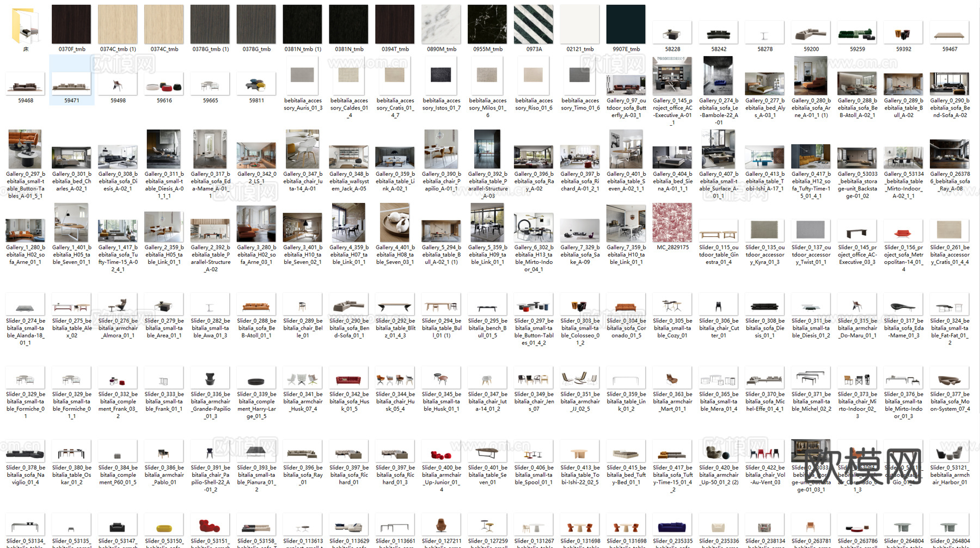The height and width of the screenshot is (548, 980).
Task: Select the 58242 sofa thumbnail
Action: click(x=719, y=34)
